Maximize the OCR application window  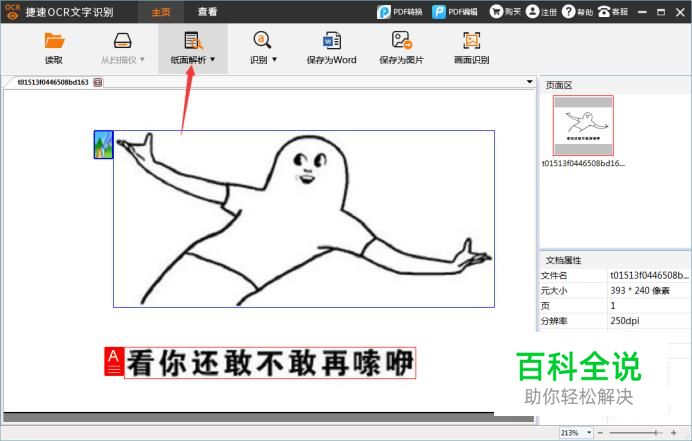[661, 12]
